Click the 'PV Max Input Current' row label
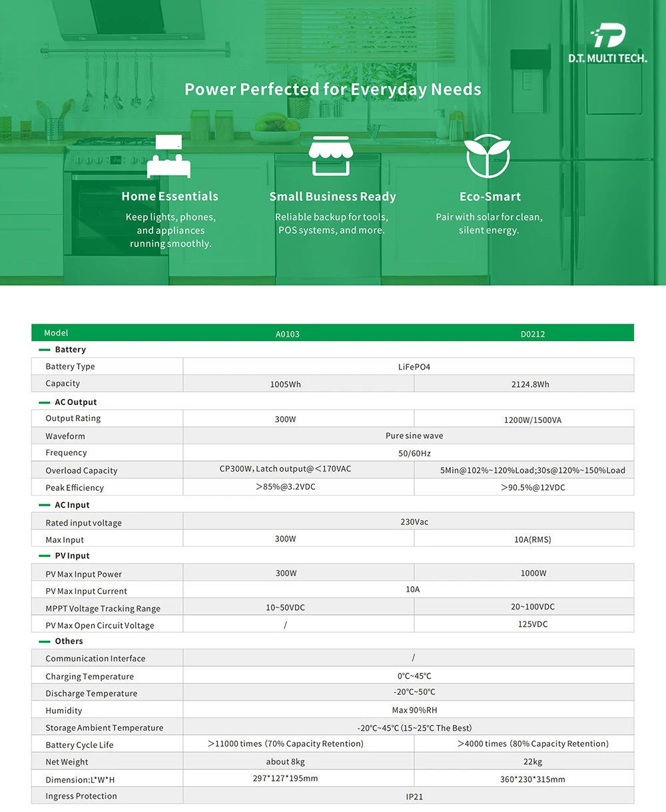This screenshot has height=812, width=666. [86, 592]
